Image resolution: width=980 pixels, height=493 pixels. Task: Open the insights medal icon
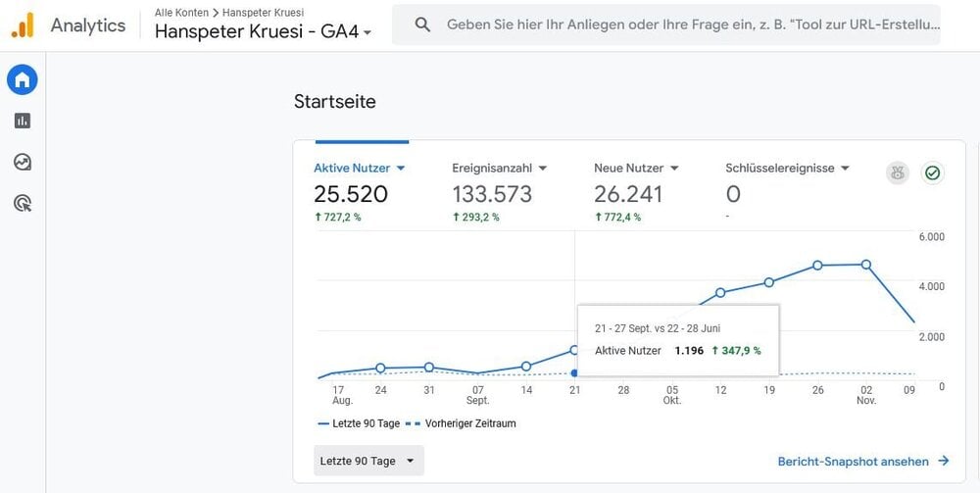coord(898,173)
